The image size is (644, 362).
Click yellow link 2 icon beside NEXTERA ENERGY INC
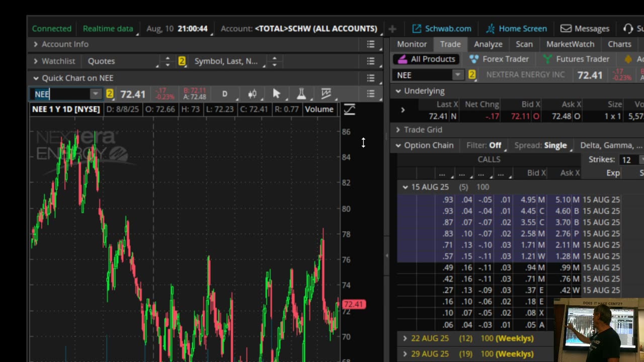(472, 75)
